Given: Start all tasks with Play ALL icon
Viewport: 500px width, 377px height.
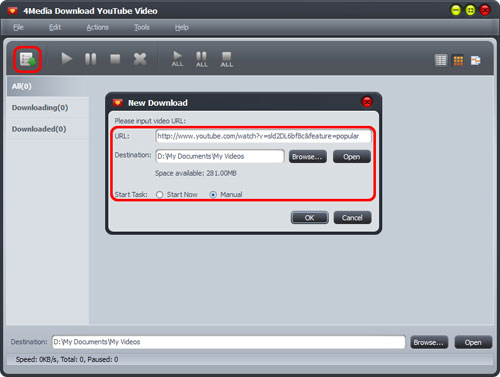Looking at the screenshot, I should [x=177, y=59].
